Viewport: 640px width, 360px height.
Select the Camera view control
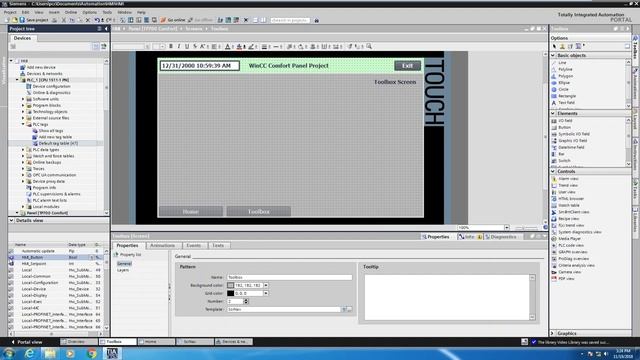(569, 272)
